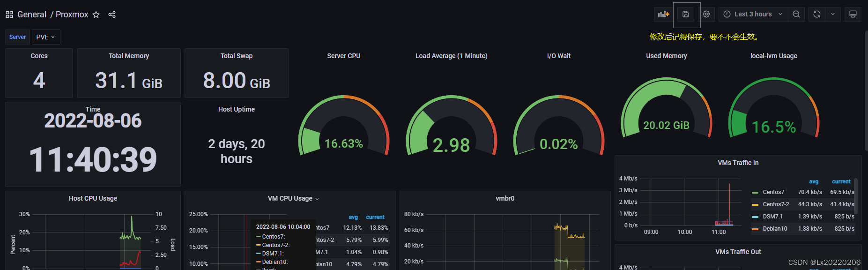This screenshot has height=270, width=868.
Task: Click the 16.5% local-lvm usage value
Action: 774,127
